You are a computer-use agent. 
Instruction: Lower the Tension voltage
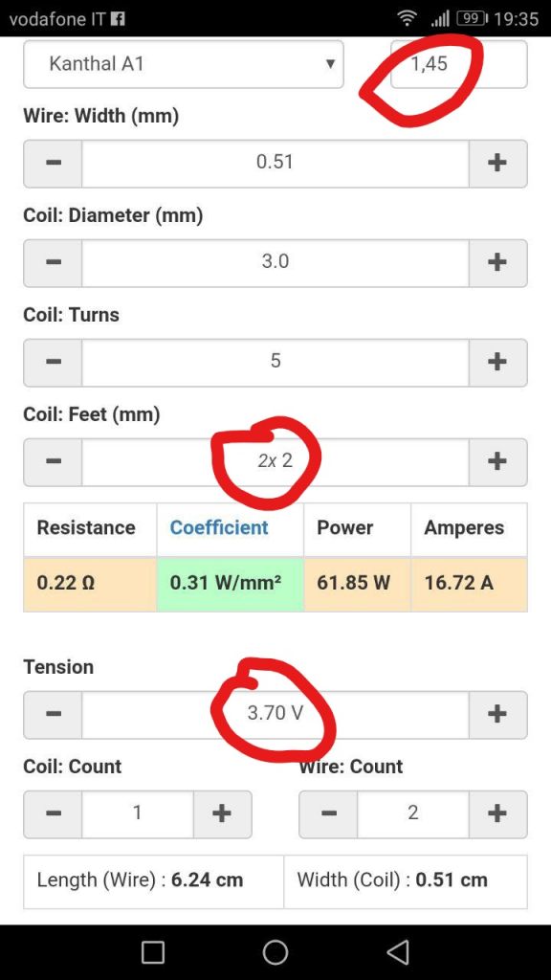click(54, 714)
